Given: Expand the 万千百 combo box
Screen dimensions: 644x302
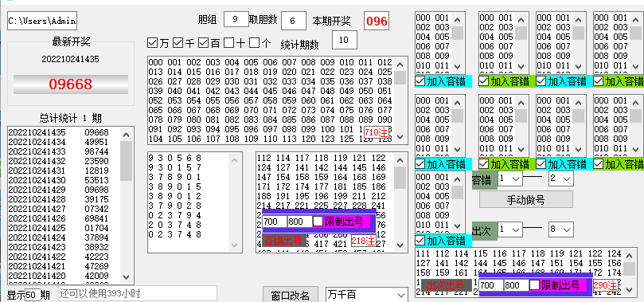Looking at the screenshot, I should click(366, 295).
